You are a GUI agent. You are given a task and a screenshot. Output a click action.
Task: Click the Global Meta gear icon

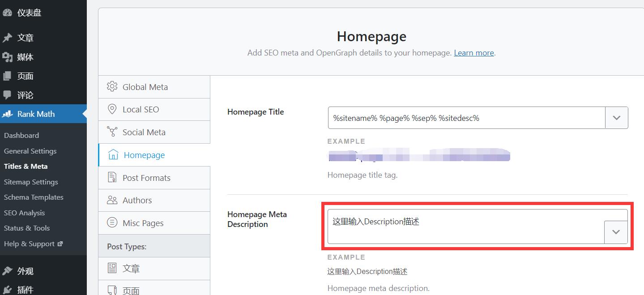112,87
